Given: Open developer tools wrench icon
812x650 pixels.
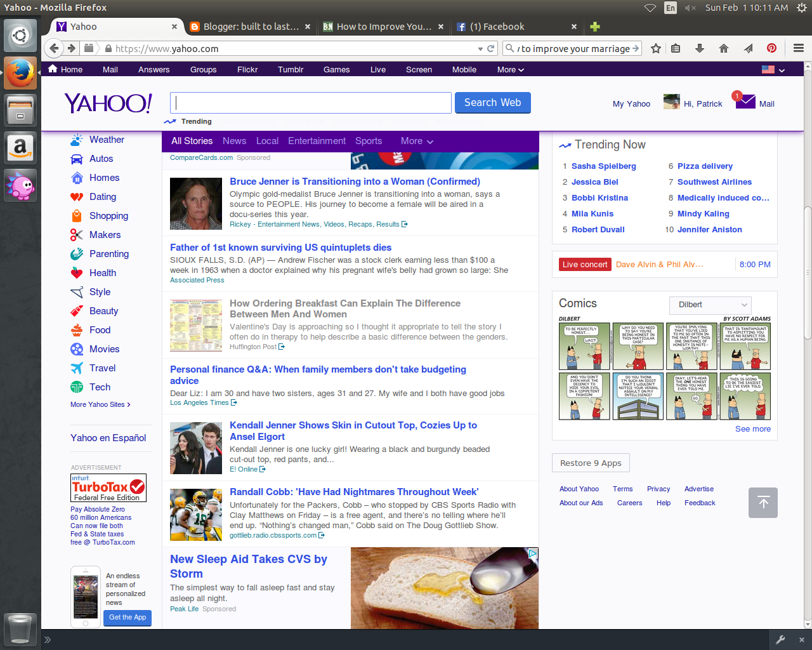Looking at the screenshot, I should tap(780, 640).
